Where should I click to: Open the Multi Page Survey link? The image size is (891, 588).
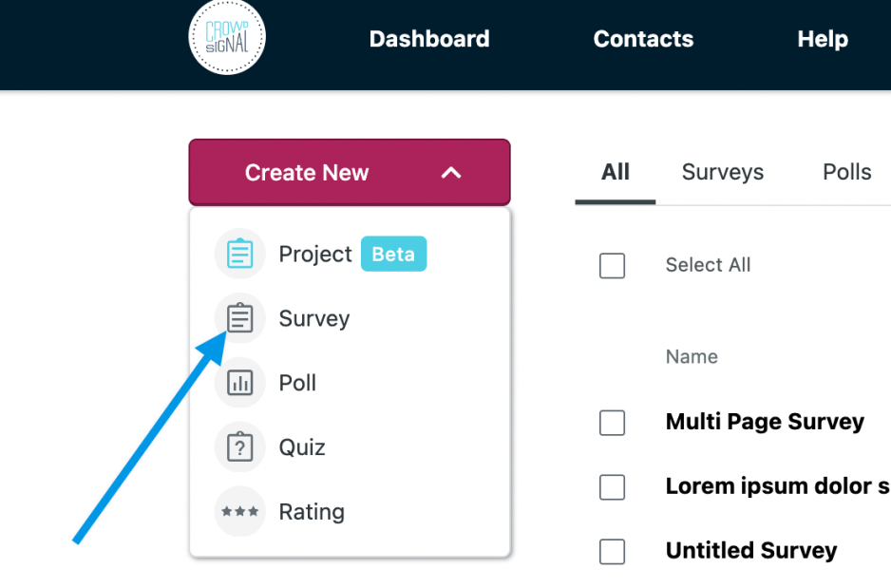pyautogui.click(x=765, y=422)
